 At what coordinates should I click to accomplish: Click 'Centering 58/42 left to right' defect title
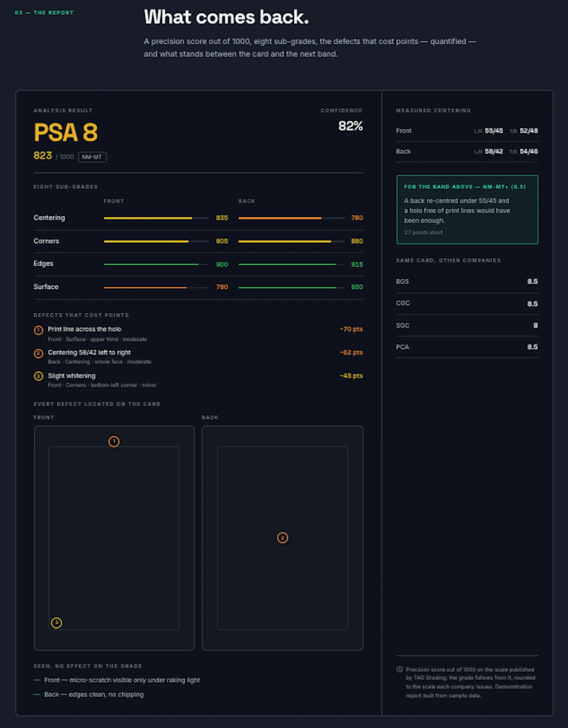[89, 353]
